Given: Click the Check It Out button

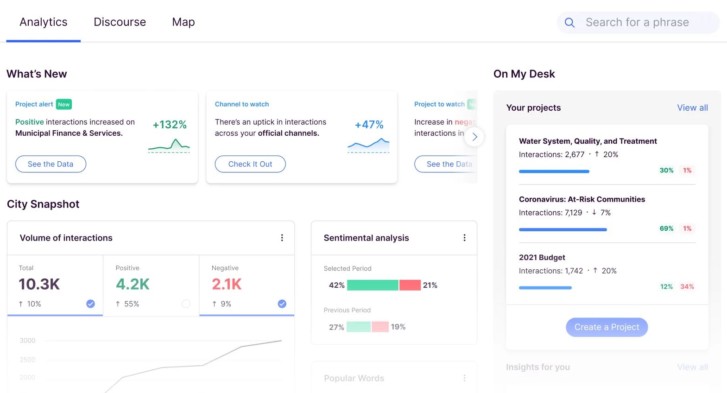Looking at the screenshot, I should tap(250, 164).
